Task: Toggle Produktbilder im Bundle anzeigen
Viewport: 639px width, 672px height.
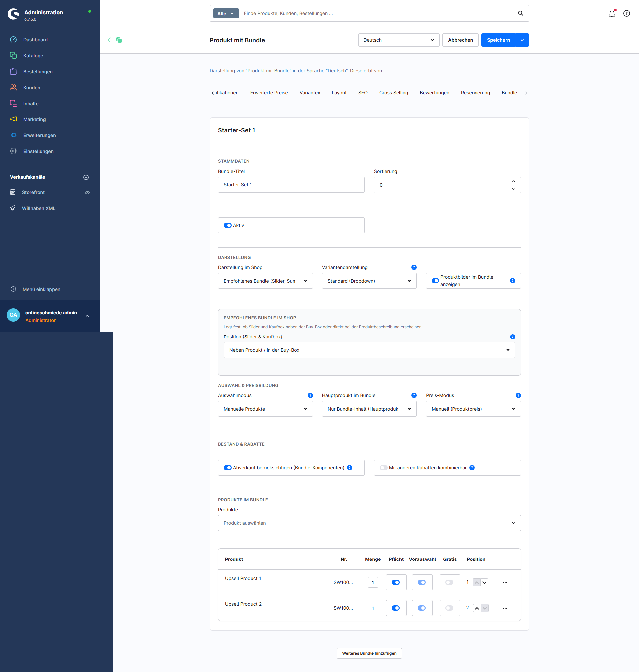Action: pos(435,281)
